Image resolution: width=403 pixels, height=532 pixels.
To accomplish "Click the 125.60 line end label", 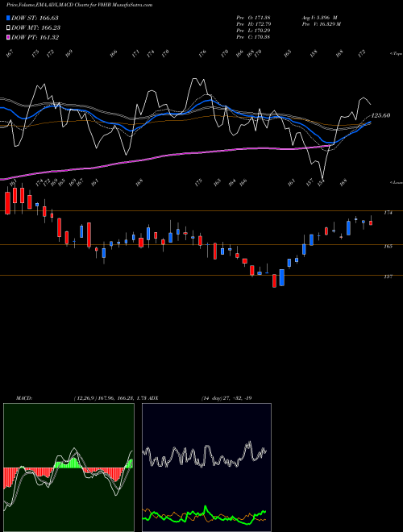I will [x=380, y=115].
